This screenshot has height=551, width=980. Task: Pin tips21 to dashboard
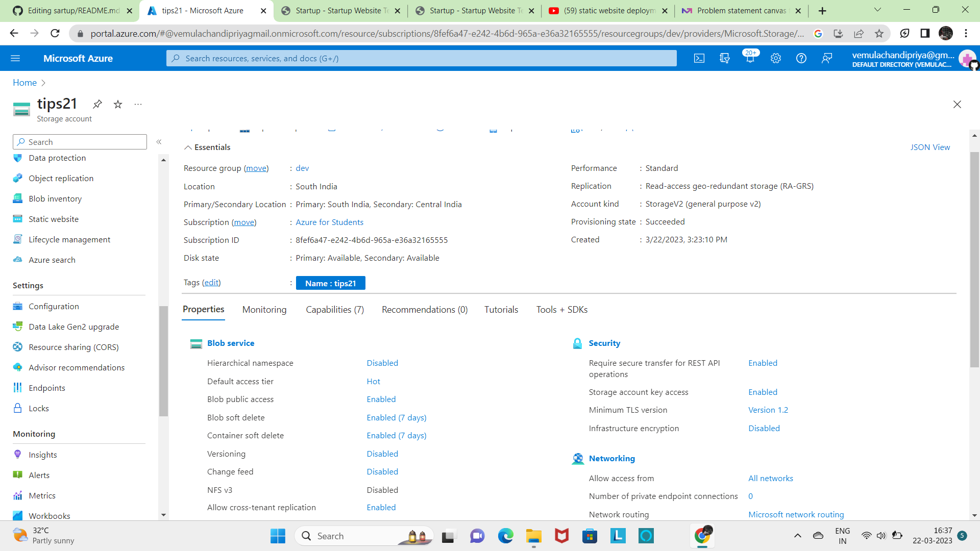click(97, 104)
